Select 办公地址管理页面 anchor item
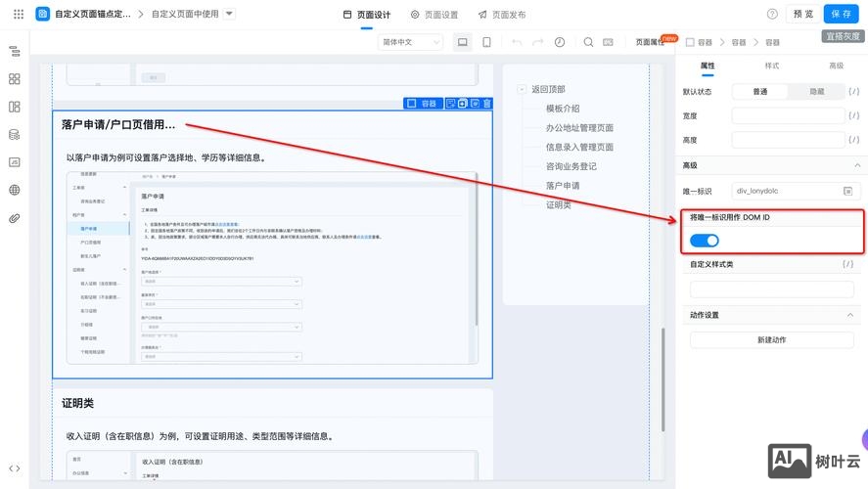This screenshot has width=868, height=489. tap(579, 128)
